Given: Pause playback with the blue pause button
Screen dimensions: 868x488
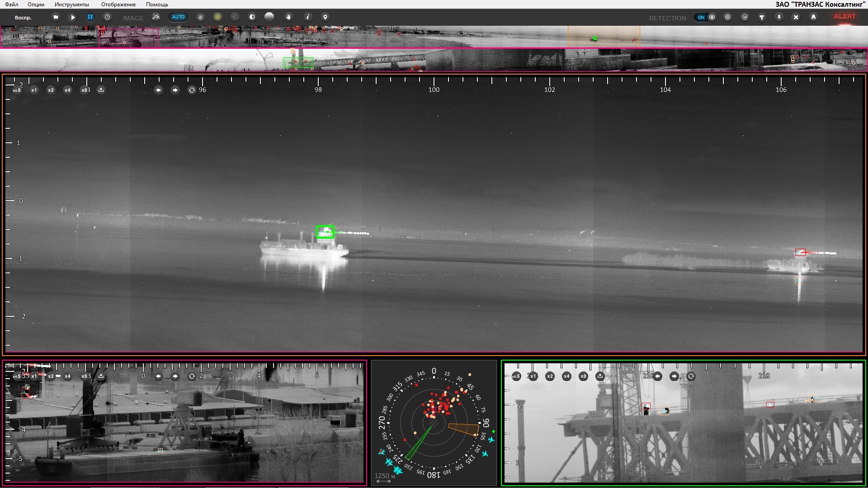Looking at the screenshot, I should (90, 17).
